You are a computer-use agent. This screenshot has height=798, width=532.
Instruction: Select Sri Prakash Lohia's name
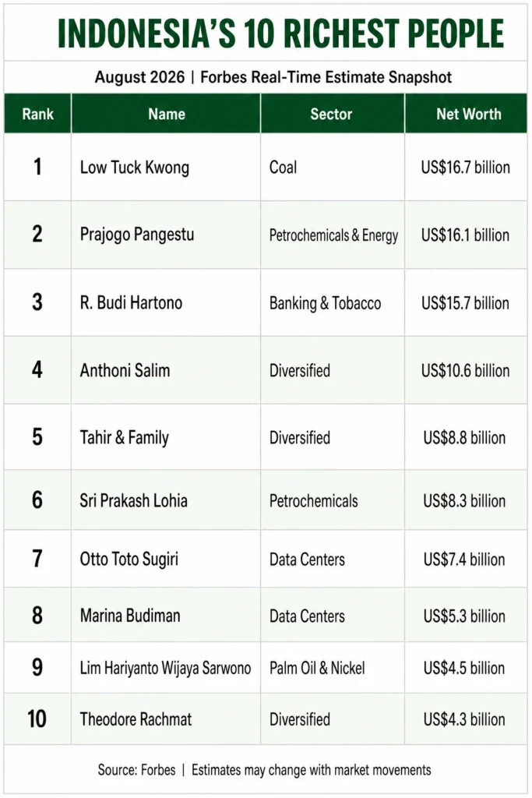click(134, 500)
